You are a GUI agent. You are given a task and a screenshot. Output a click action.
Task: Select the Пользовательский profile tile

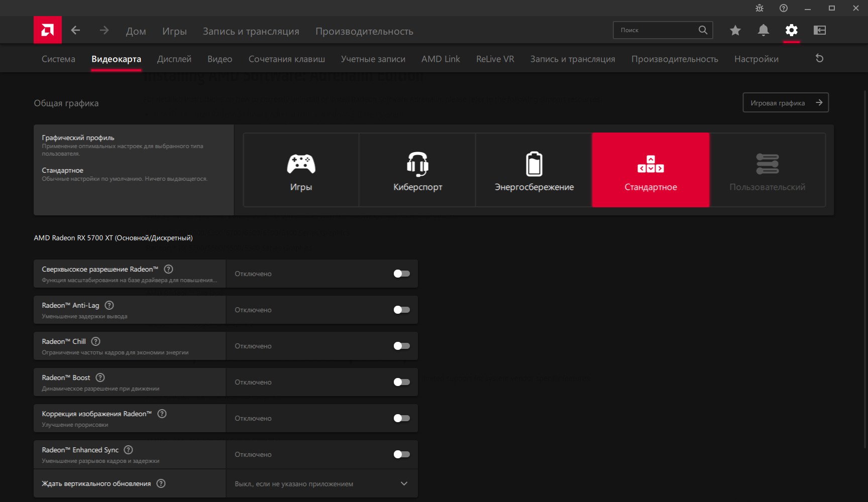tap(767, 170)
